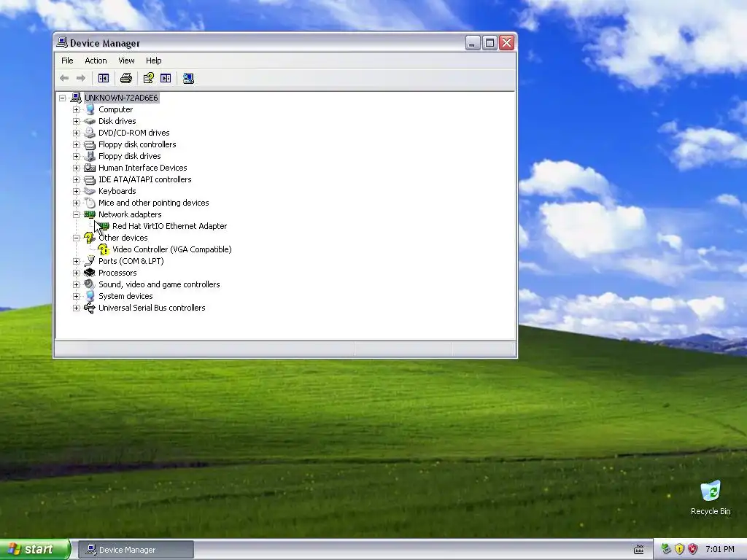The height and width of the screenshot is (560, 747).
Task: Click the 7:01 PM clock
Action: tap(720, 550)
